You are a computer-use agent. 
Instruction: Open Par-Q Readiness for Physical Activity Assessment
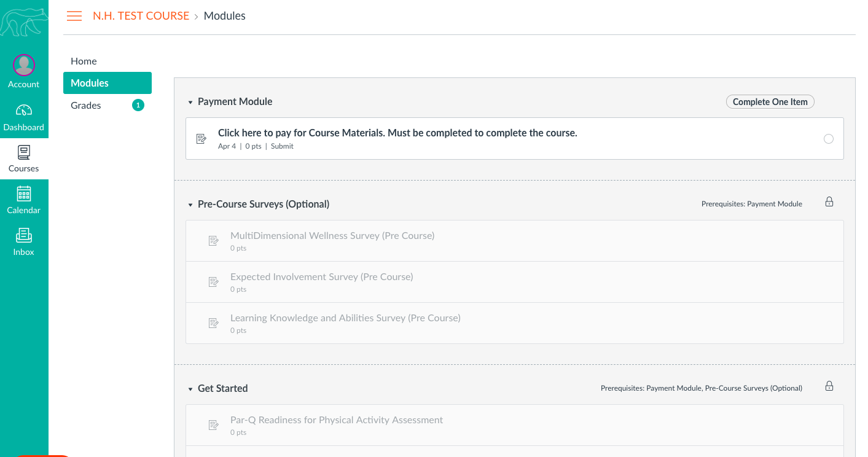point(337,420)
